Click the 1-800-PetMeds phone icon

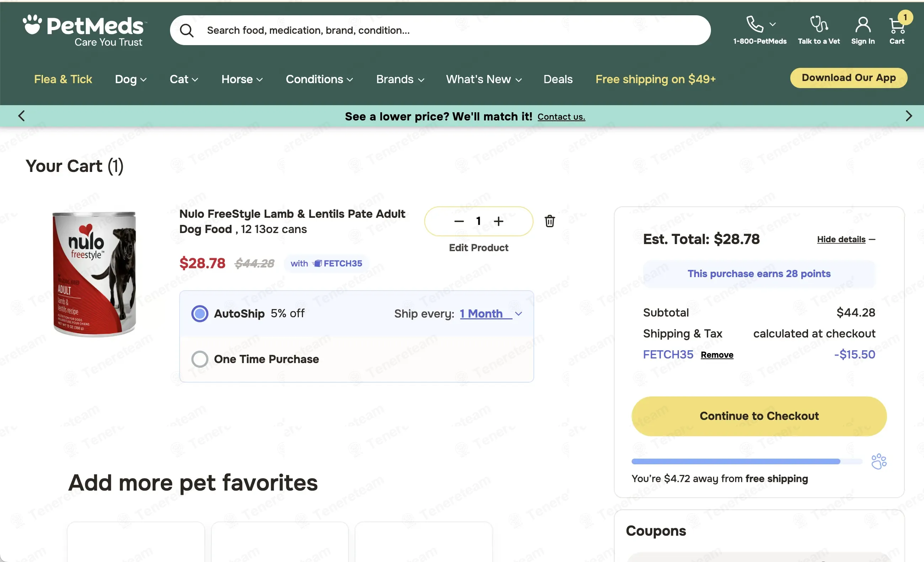click(x=754, y=25)
